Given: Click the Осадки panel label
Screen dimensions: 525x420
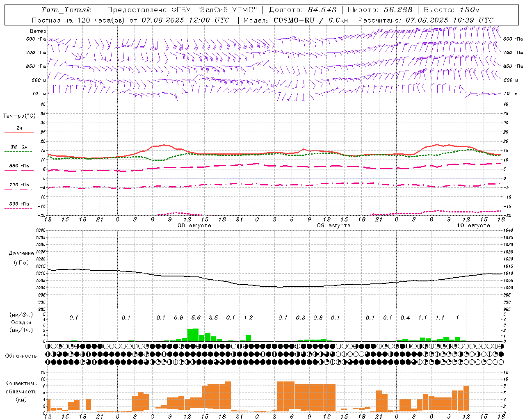Looking at the screenshot, I should [21, 322].
